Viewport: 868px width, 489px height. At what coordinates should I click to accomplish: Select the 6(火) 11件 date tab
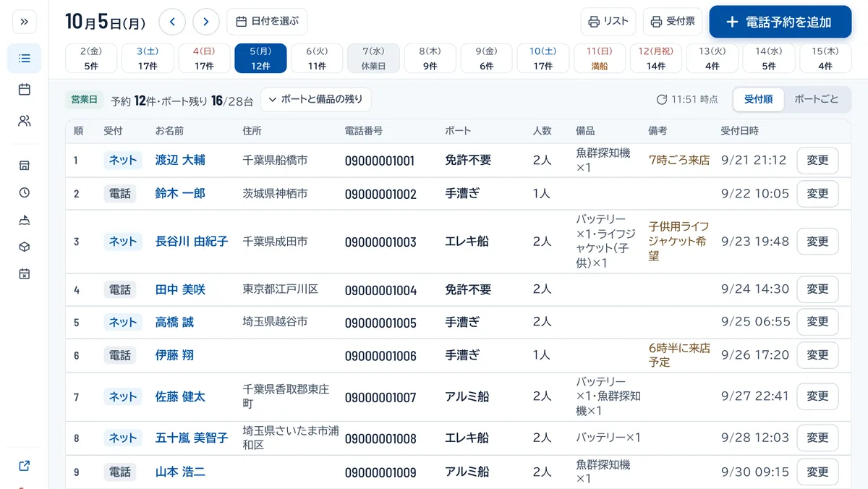pyautogui.click(x=317, y=59)
